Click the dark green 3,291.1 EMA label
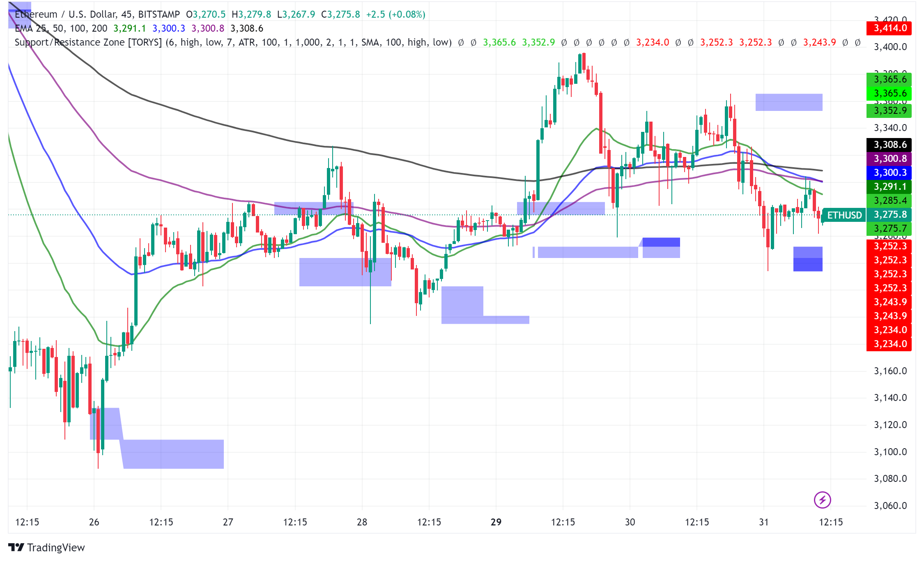This screenshot has width=924, height=562. [x=889, y=187]
